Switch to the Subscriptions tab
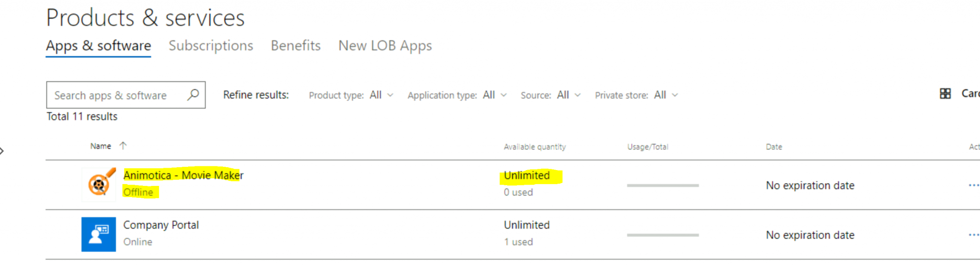Screen dimensions: 980x265 211,46
